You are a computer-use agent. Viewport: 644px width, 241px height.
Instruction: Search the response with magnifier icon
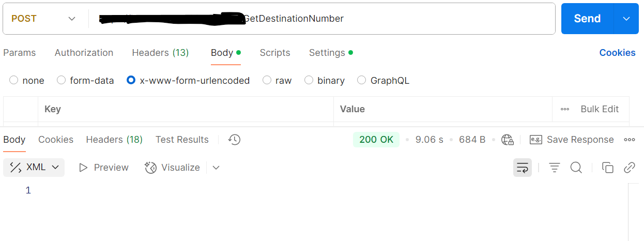point(576,168)
